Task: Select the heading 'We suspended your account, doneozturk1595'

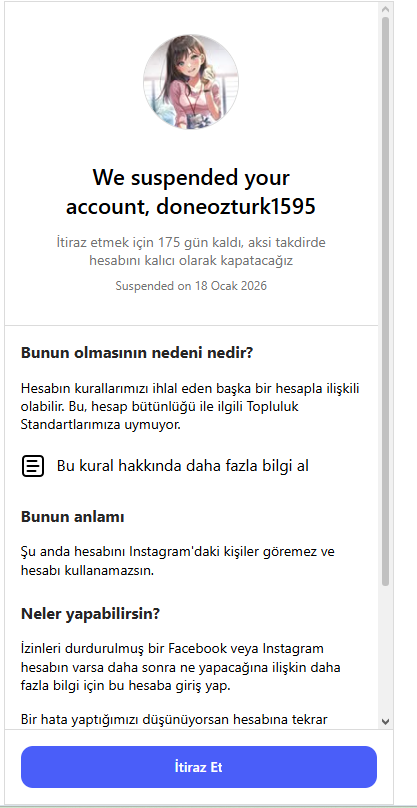Action: [191, 192]
